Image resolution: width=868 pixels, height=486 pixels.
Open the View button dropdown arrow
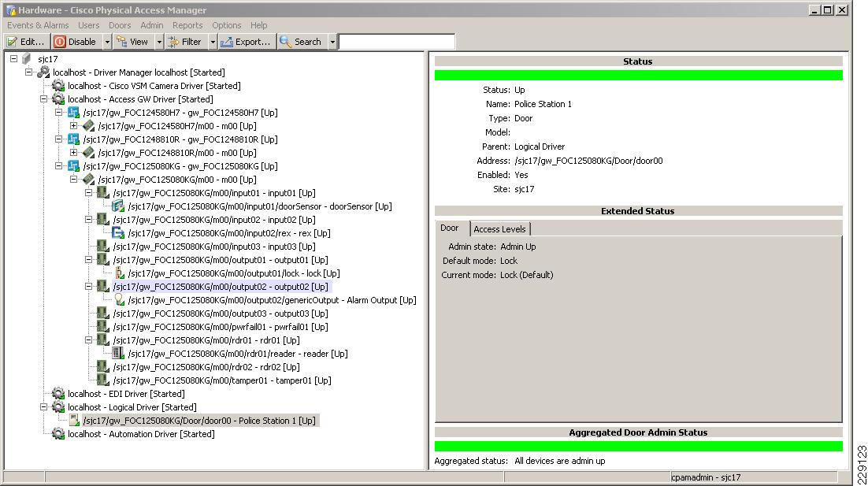[x=159, y=42]
